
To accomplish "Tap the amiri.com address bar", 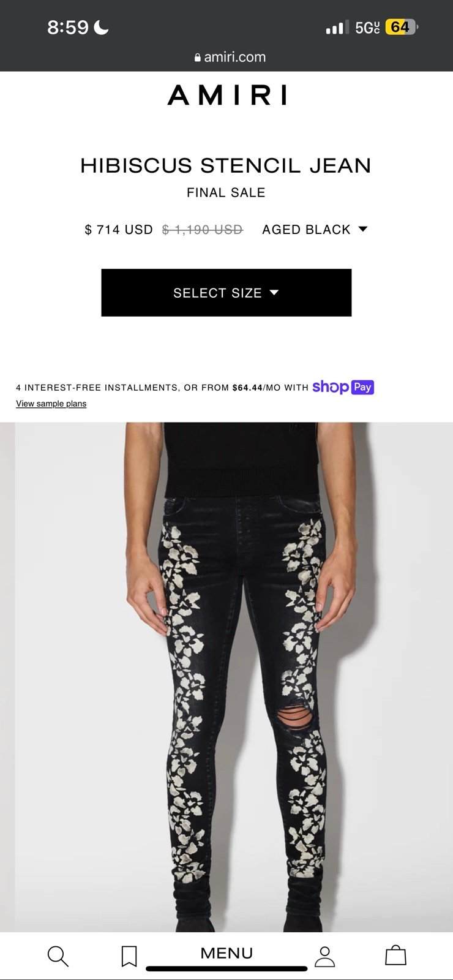I will pyautogui.click(x=230, y=57).
